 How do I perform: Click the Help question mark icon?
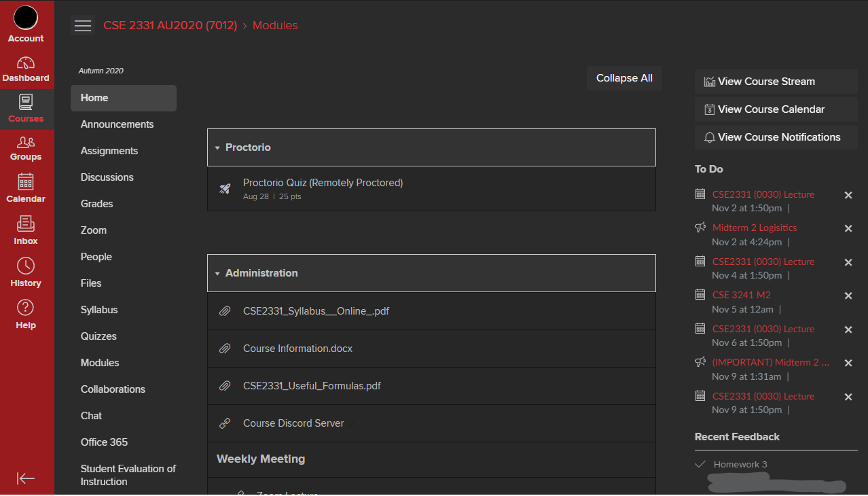tap(26, 308)
